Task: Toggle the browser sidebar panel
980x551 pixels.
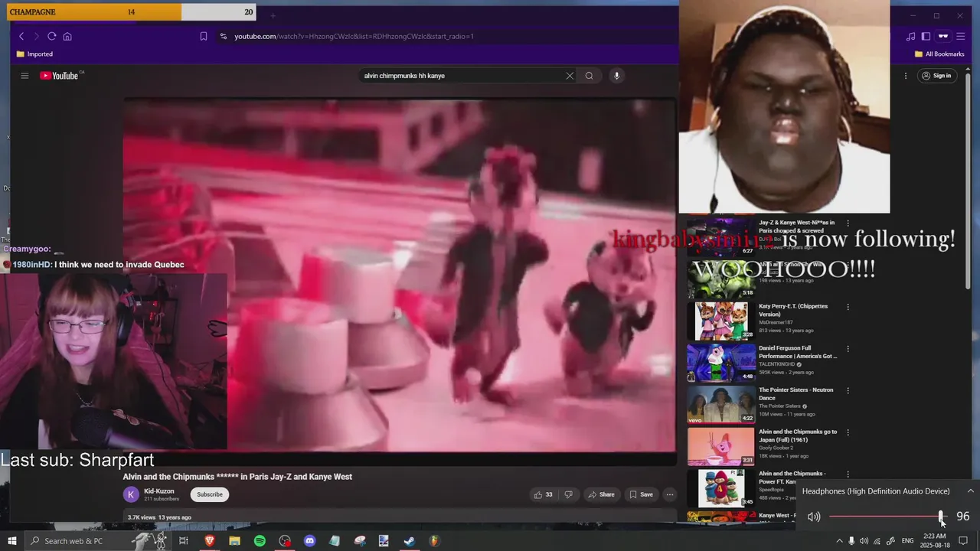Action: pos(926,36)
